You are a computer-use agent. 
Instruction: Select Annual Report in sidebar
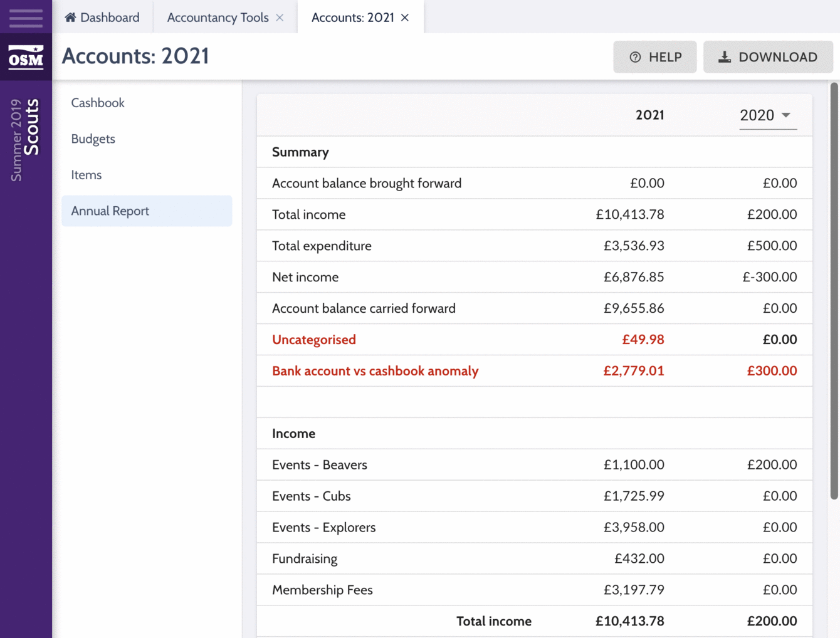pos(110,211)
